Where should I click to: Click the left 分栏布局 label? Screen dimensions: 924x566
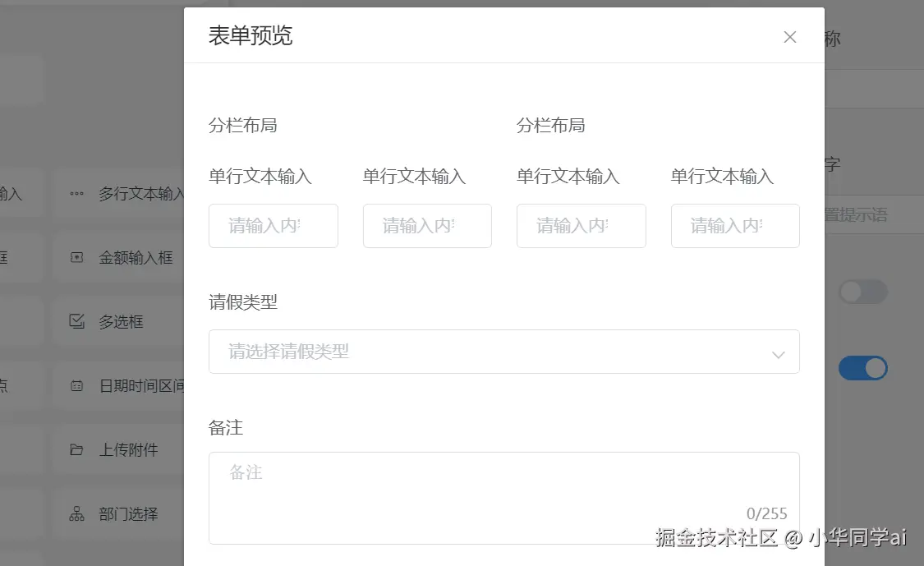pos(243,126)
